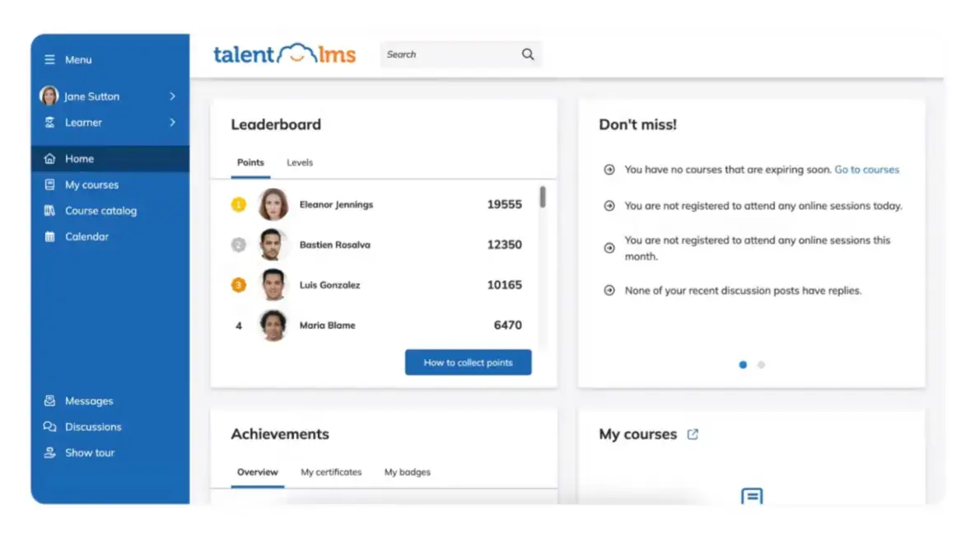980x533 pixels.
Task: Click the gold rank 1 badge
Action: (x=238, y=204)
